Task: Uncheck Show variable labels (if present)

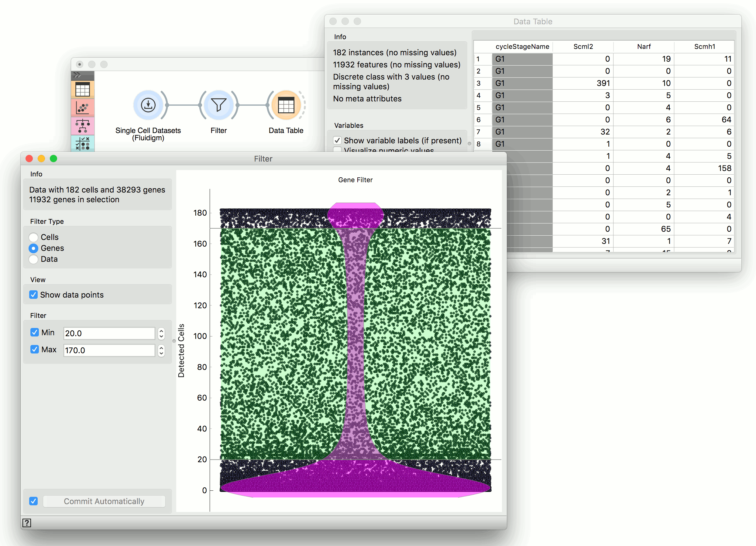Action: [x=337, y=140]
